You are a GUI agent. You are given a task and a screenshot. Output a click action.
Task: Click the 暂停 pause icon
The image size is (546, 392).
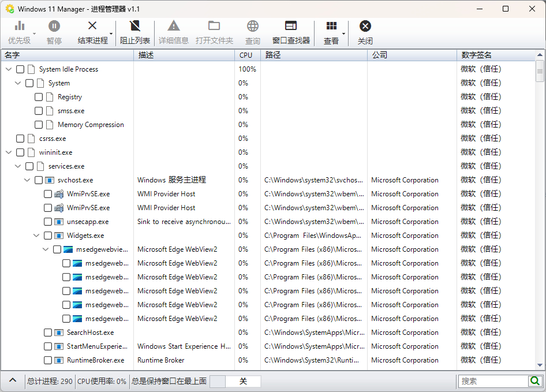click(54, 26)
